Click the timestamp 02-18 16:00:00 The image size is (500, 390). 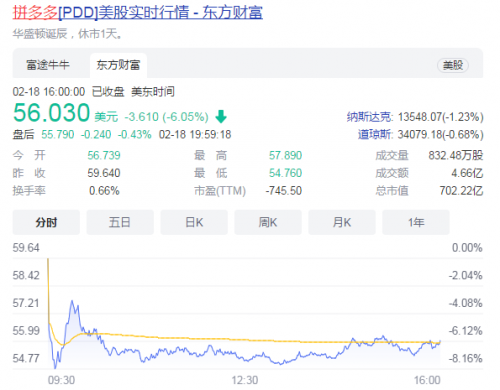click(49, 92)
